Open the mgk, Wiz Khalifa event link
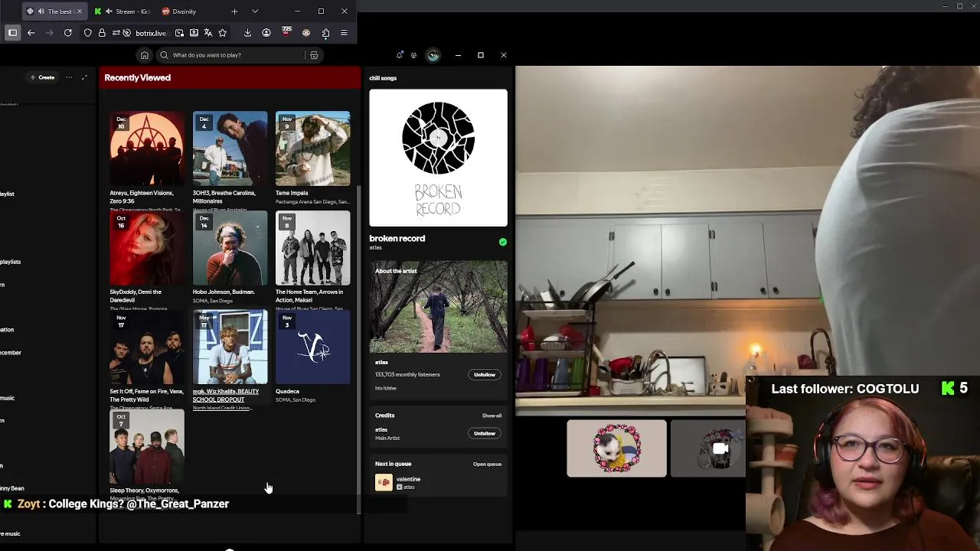Viewport: 980px width, 551px height. [x=226, y=395]
